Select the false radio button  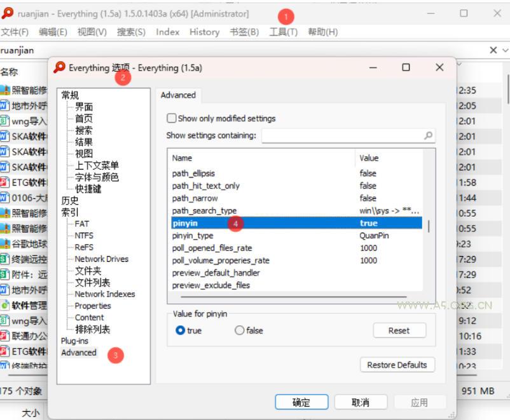[x=239, y=330]
